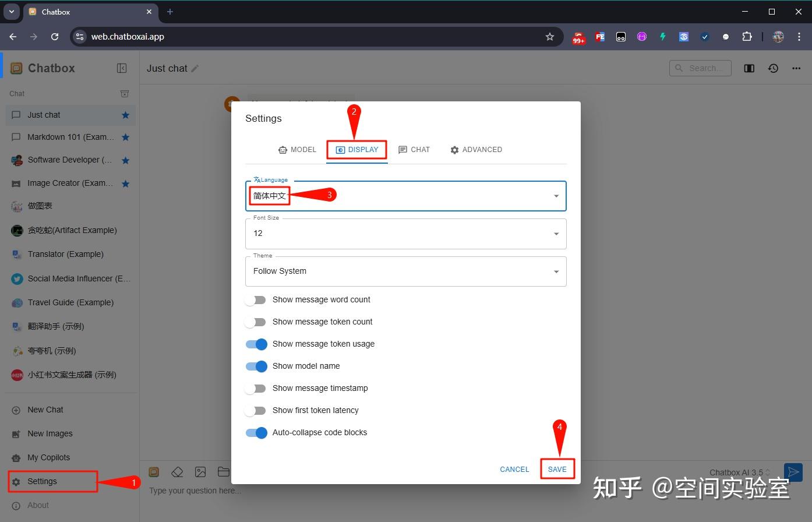812x522 pixels.
Task: Collapse the sidebar panel
Action: click(x=122, y=68)
